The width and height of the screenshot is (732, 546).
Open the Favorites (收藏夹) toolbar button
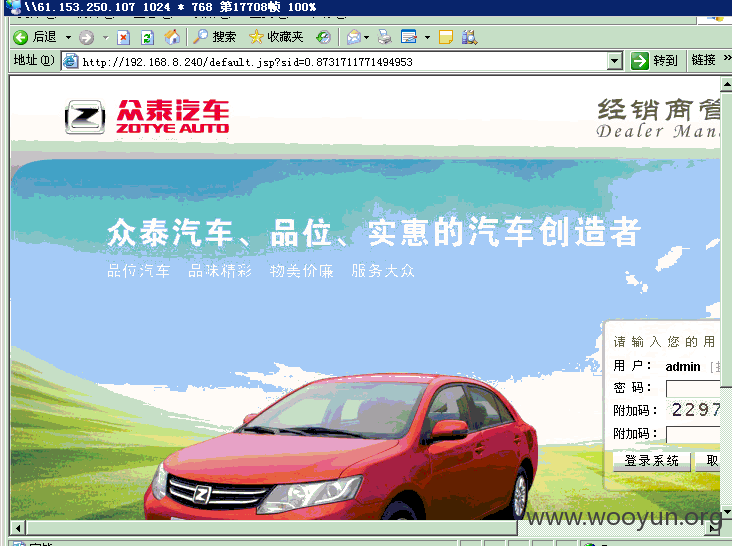coord(276,37)
